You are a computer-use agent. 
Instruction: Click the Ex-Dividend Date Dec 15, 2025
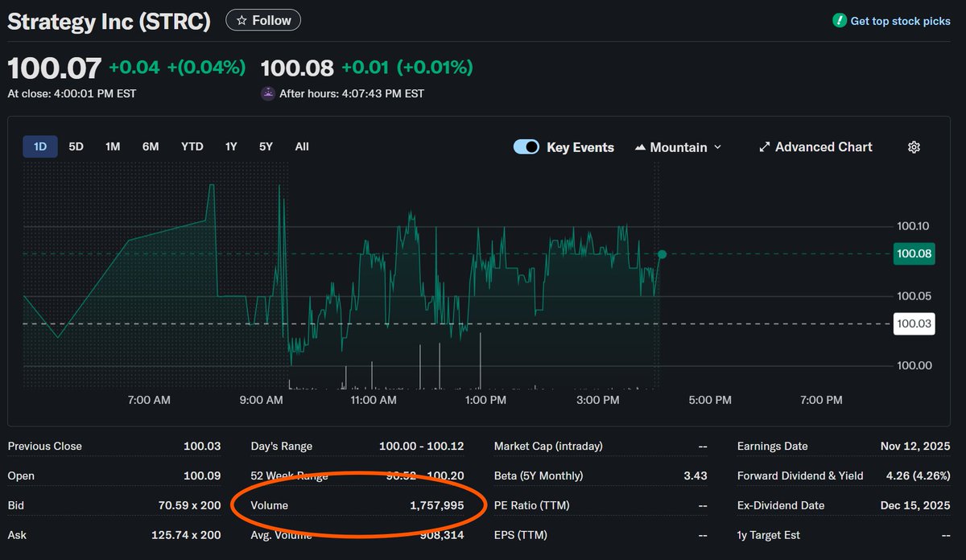[915, 505]
